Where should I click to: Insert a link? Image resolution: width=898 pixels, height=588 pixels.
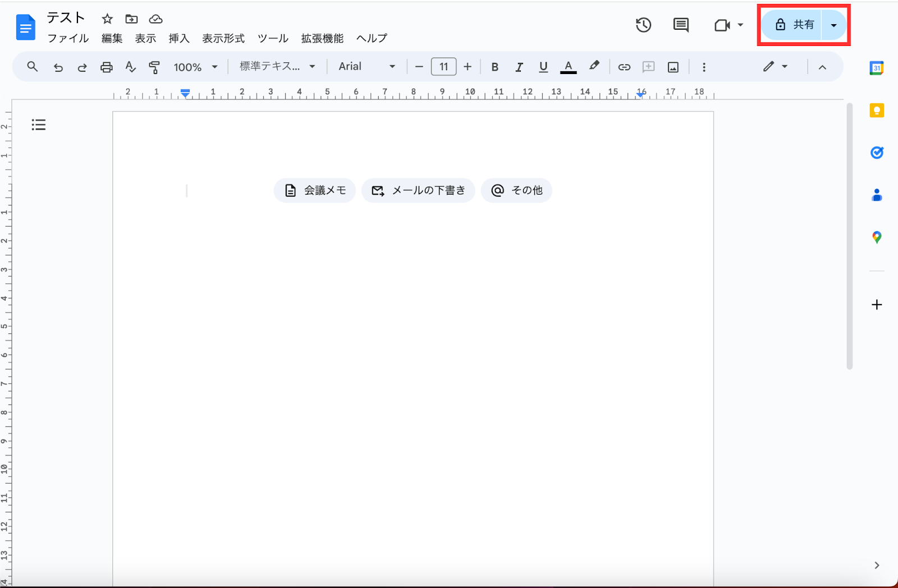[624, 67]
